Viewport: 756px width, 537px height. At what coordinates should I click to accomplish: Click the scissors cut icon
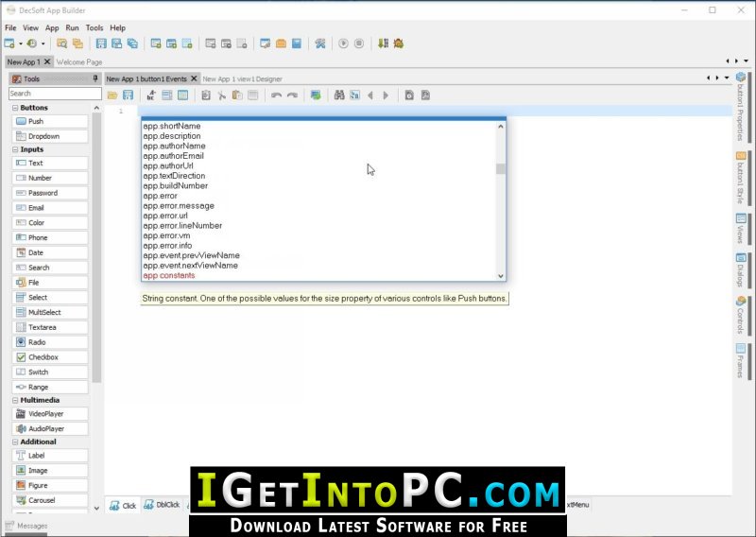(x=222, y=95)
